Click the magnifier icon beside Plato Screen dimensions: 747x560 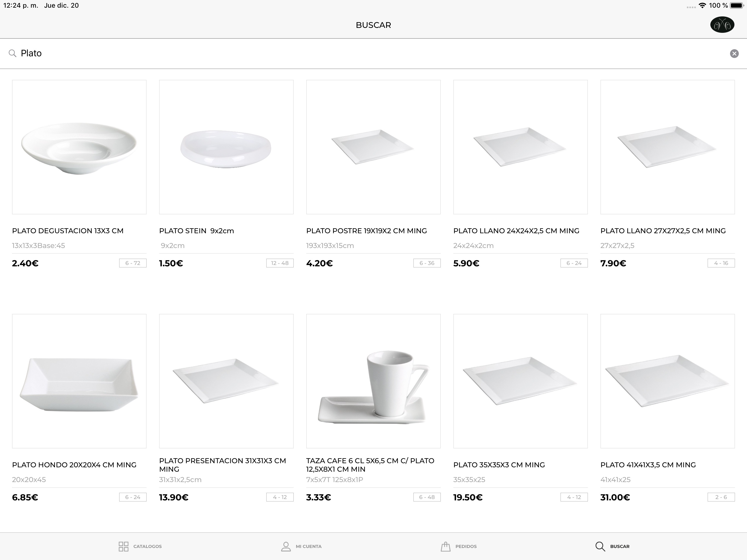13,53
